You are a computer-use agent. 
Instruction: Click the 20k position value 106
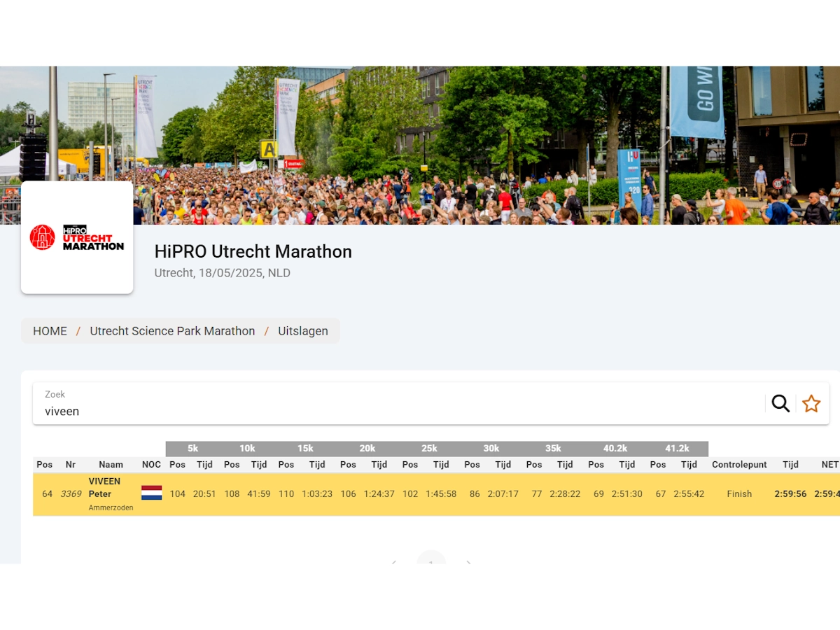point(348,494)
